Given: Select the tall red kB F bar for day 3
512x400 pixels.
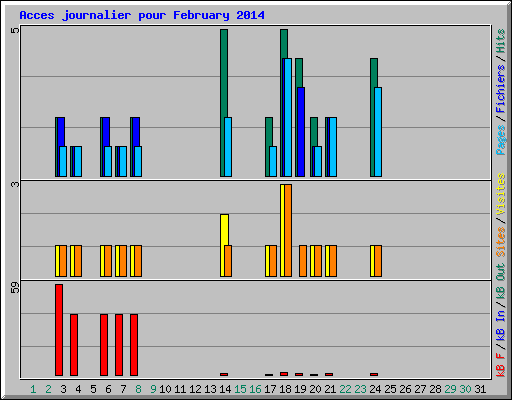Looking at the screenshot, I should point(59,330).
